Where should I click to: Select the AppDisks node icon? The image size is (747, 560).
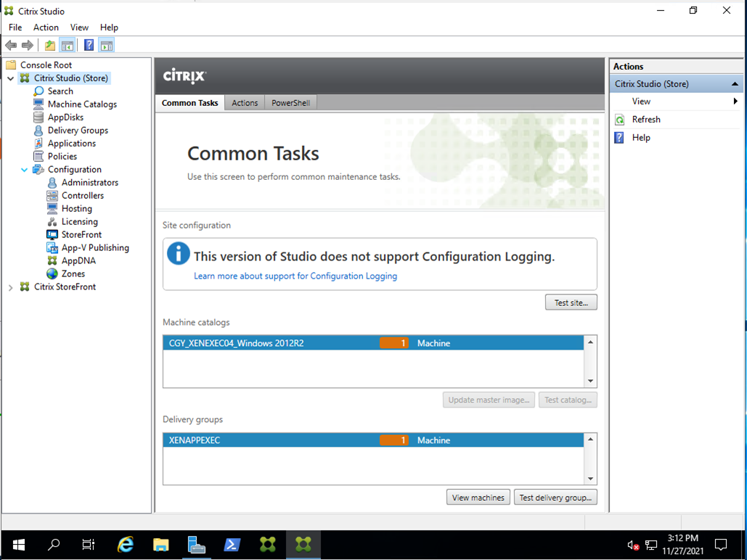pyautogui.click(x=38, y=117)
